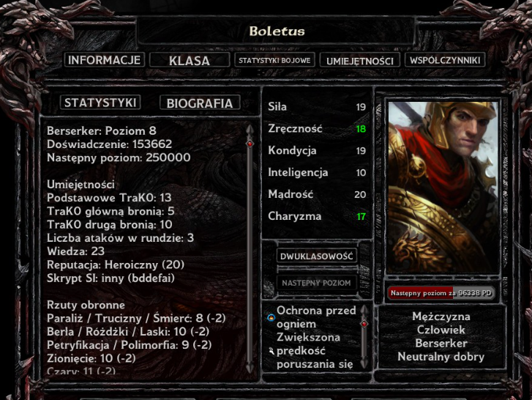Select the UMIEJĘTNOŚCI tab
This screenshot has height=400, width=532.
pos(359,61)
